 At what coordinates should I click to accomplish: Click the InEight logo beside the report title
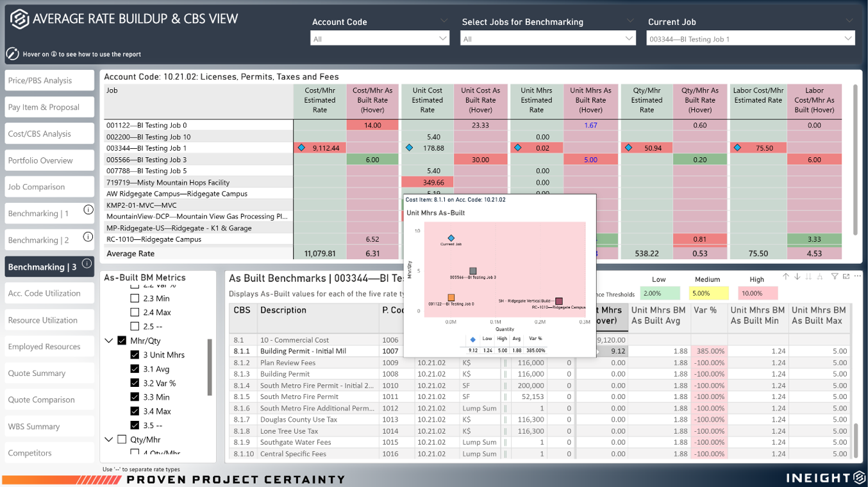tap(19, 19)
